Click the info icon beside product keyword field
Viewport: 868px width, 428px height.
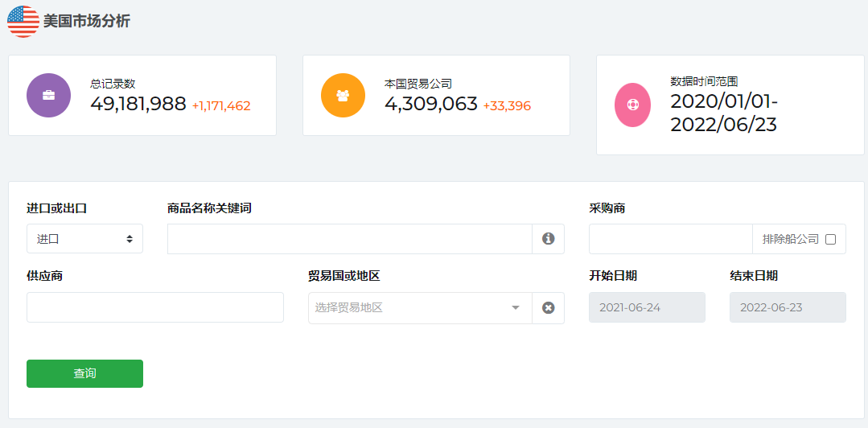(548, 239)
